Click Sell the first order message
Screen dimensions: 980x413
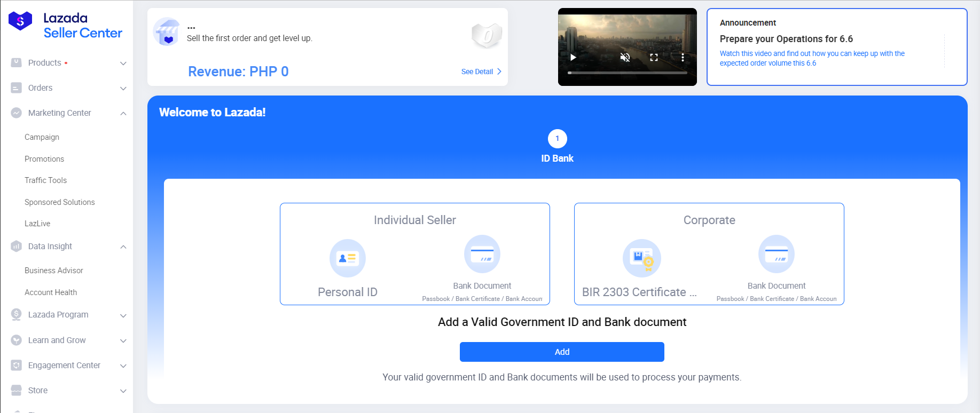pyautogui.click(x=249, y=38)
